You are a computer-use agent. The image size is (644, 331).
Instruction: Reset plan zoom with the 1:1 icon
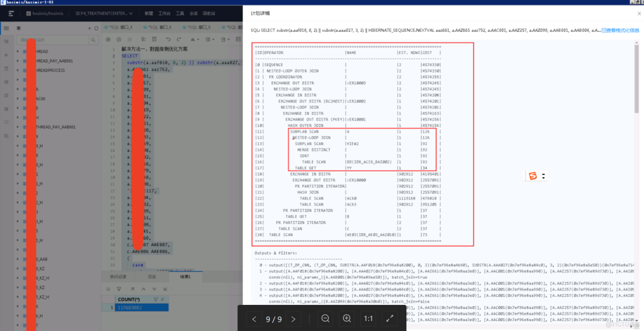[368, 318]
